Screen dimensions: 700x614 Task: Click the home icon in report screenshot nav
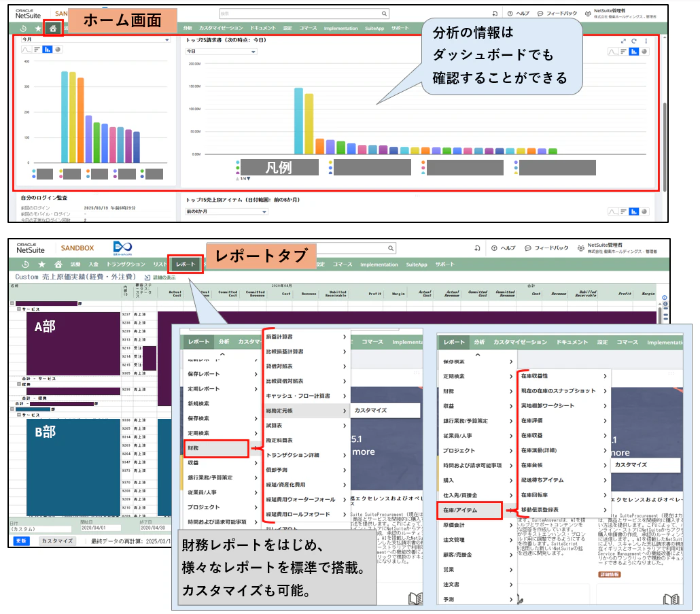58,265
